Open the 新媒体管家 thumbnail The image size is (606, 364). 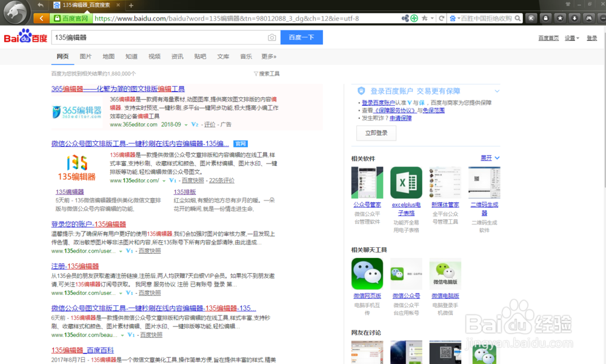pyautogui.click(x=445, y=182)
